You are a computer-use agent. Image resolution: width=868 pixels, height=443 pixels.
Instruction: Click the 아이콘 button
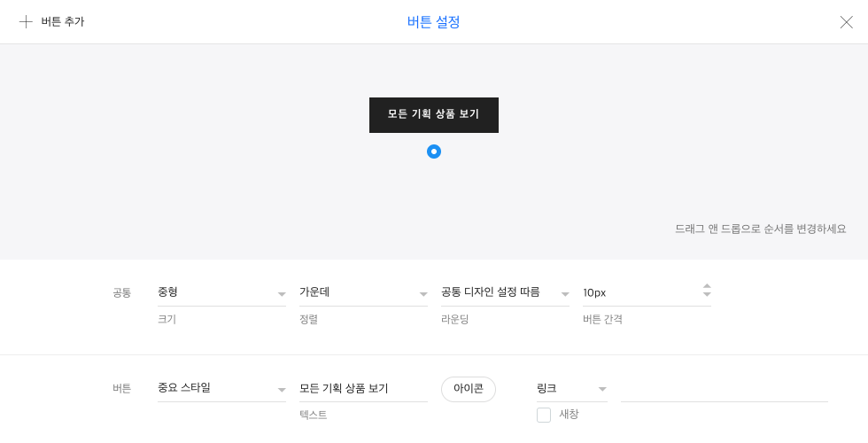point(469,389)
